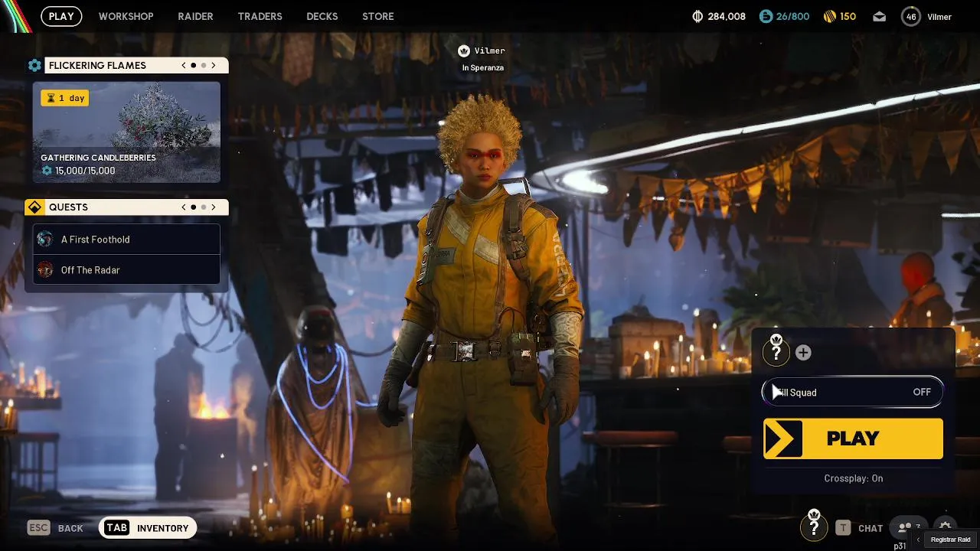Collapse the Registrar Raid overlay arrow
Viewport: 980px width, 551px height.
point(918,540)
